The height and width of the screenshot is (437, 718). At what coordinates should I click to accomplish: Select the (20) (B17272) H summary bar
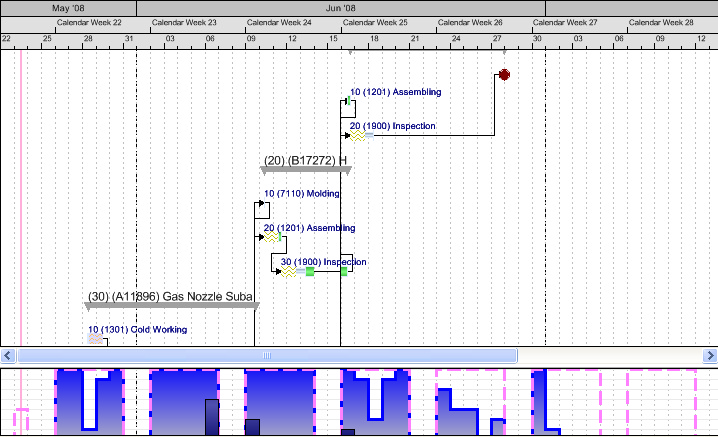[x=306, y=170]
